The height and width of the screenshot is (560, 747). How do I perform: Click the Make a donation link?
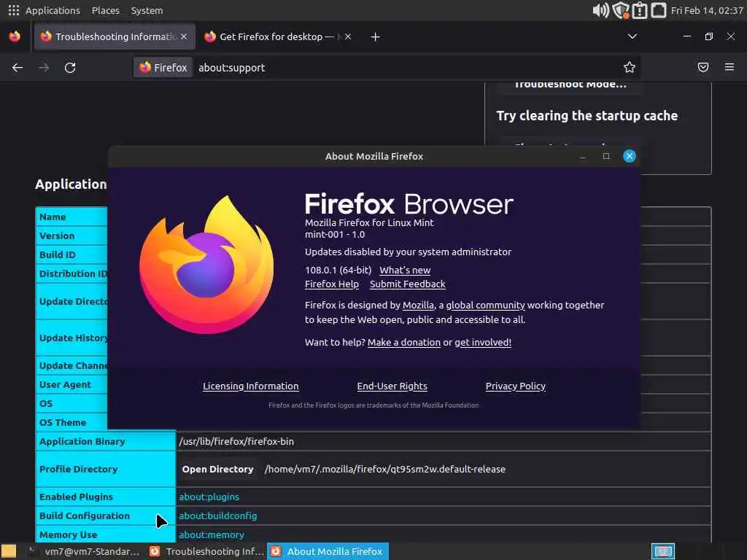404,342
